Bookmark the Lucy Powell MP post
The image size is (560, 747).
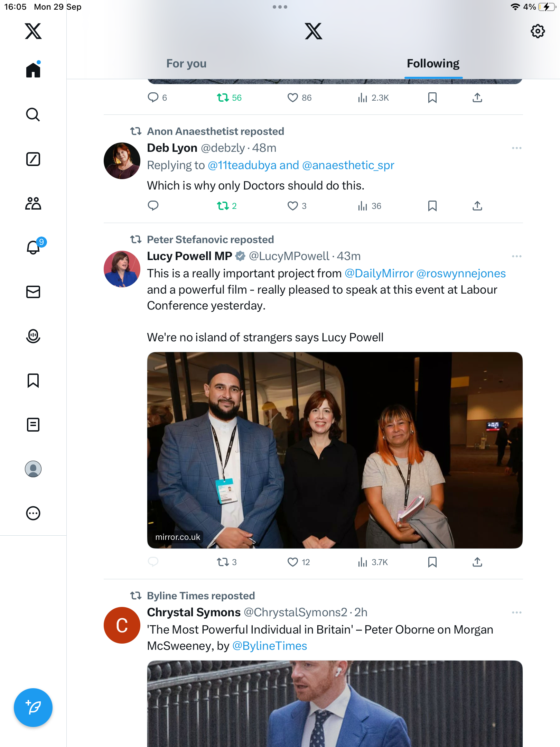pyautogui.click(x=432, y=562)
